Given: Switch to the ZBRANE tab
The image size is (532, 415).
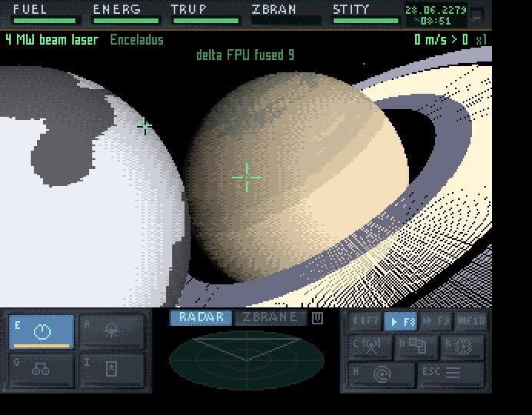Looking at the screenshot, I should tap(271, 317).
